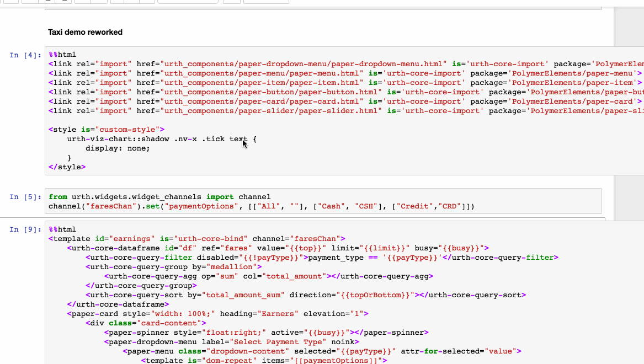Click the style is="custom-style" opening tag
This screenshot has height=364, width=644.
107,130
